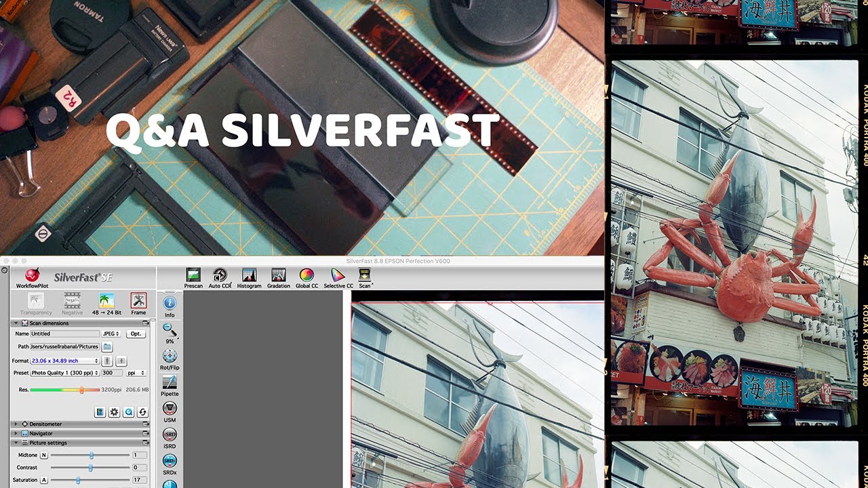Collapse Scan dimensions section

click(16, 323)
